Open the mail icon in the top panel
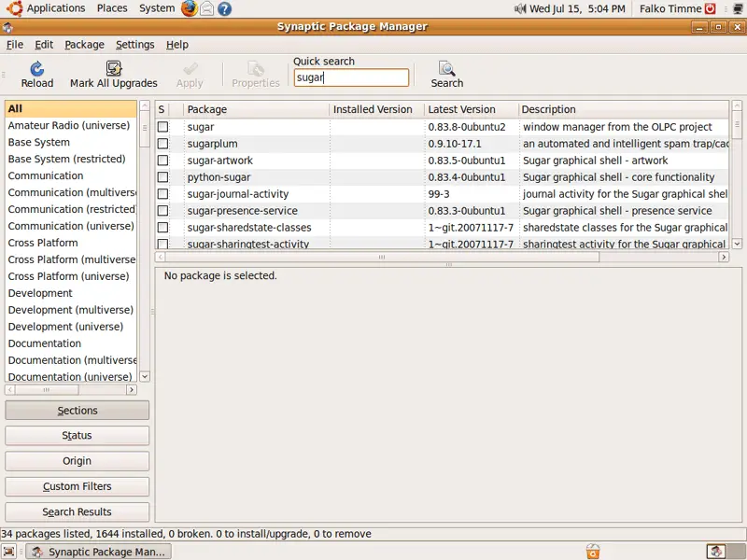 pos(206,8)
